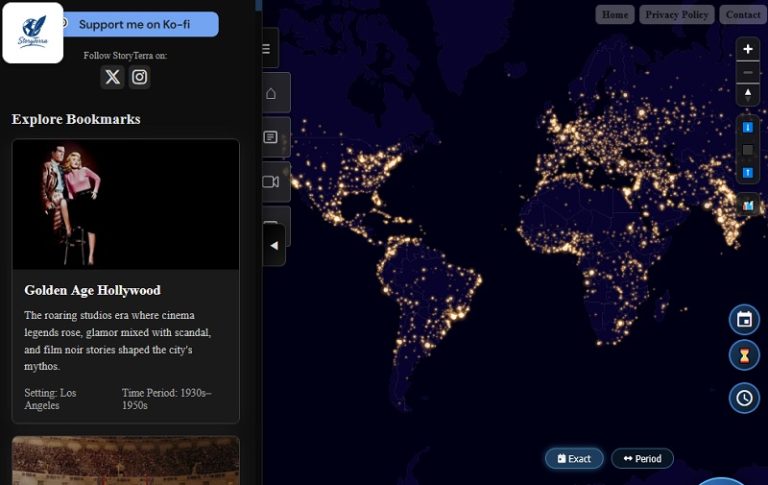Click the hourglass time button
This screenshot has width=768, height=485.
click(744, 355)
